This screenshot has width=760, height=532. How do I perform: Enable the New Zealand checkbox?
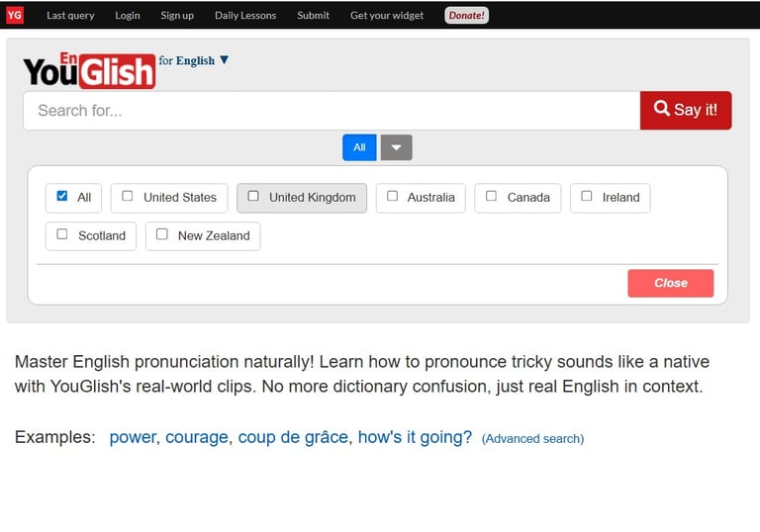[162, 234]
